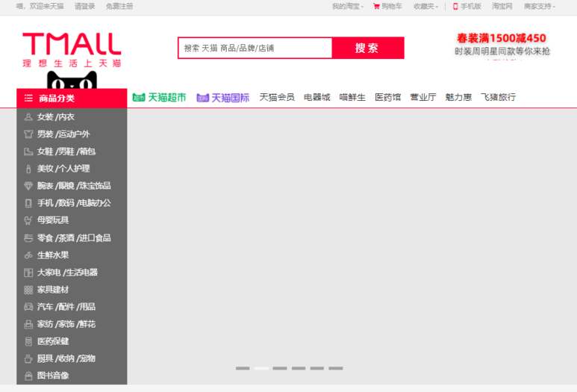Open the 飞猪旅行 nav tab
This screenshot has height=392, width=577.
499,98
